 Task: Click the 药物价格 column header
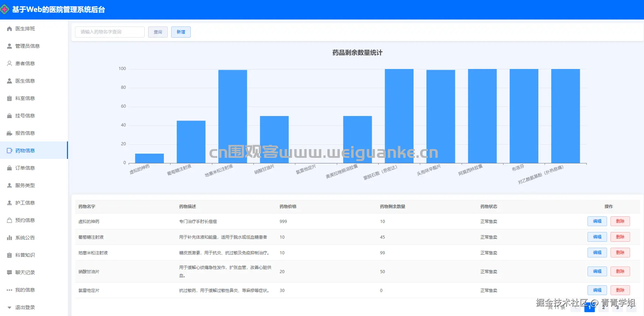pos(288,207)
